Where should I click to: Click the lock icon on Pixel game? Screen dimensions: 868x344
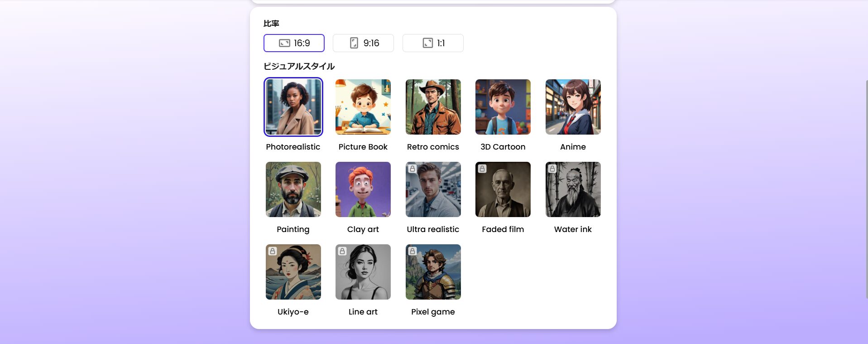[x=412, y=251]
